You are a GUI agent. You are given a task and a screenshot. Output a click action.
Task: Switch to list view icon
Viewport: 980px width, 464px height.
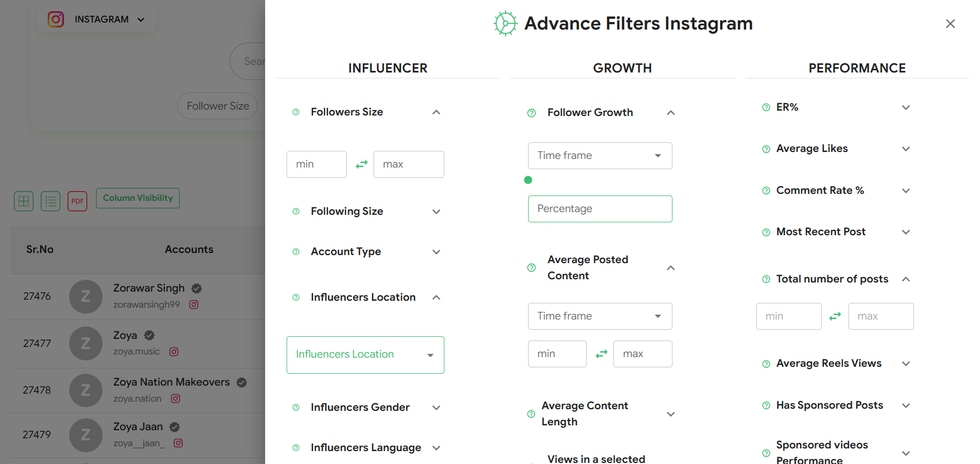pos(50,201)
